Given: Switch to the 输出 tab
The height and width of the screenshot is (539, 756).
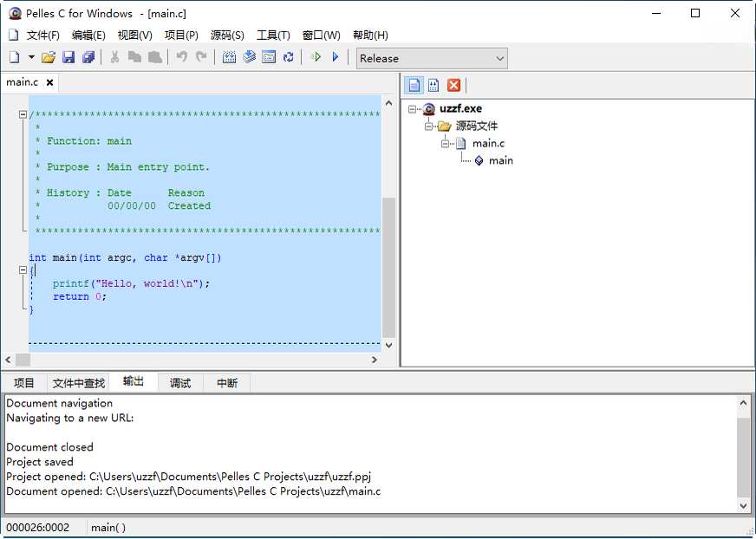Looking at the screenshot, I should [x=134, y=382].
